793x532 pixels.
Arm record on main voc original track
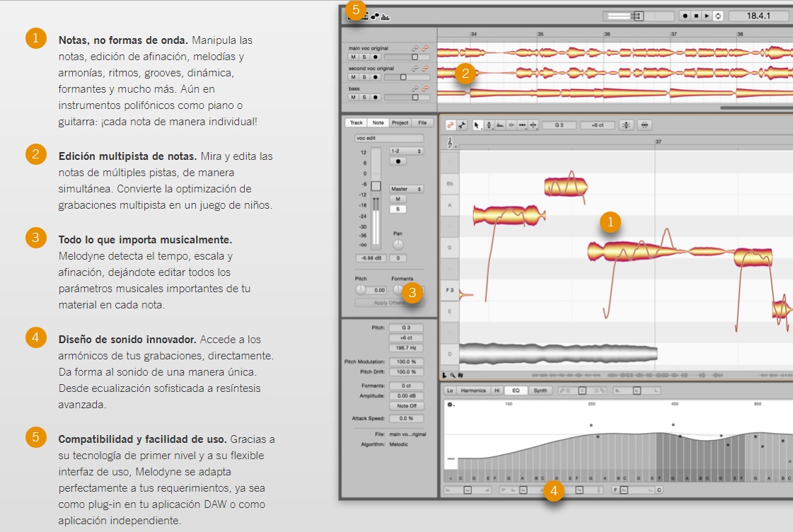coord(375,57)
